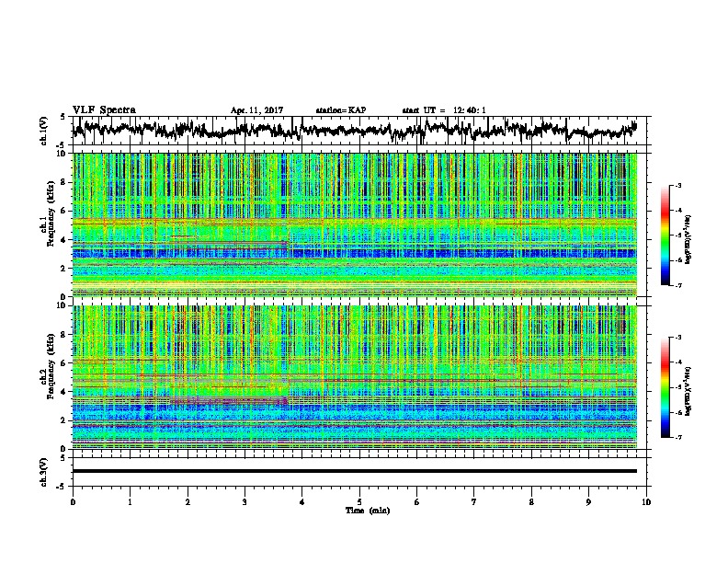
Task: Click the "9" tick on time axis
Action: 588,502
